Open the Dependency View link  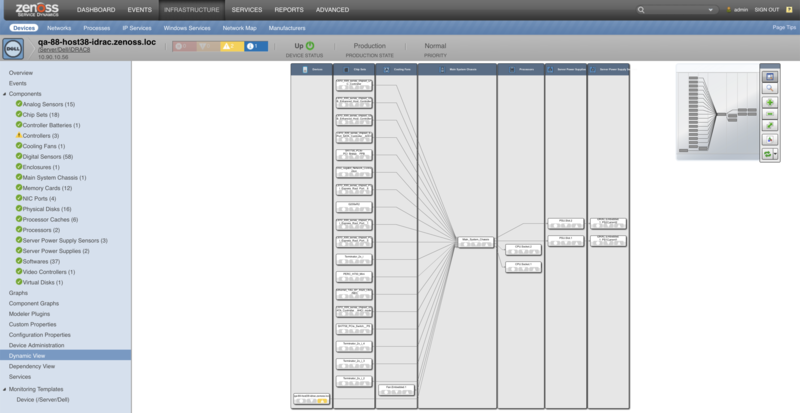pyautogui.click(x=32, y=366)
